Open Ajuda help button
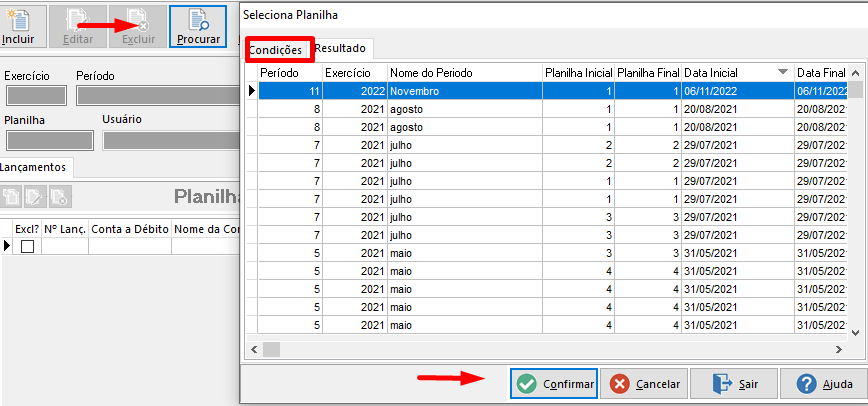868x406 pixels. tap(824, 384)
